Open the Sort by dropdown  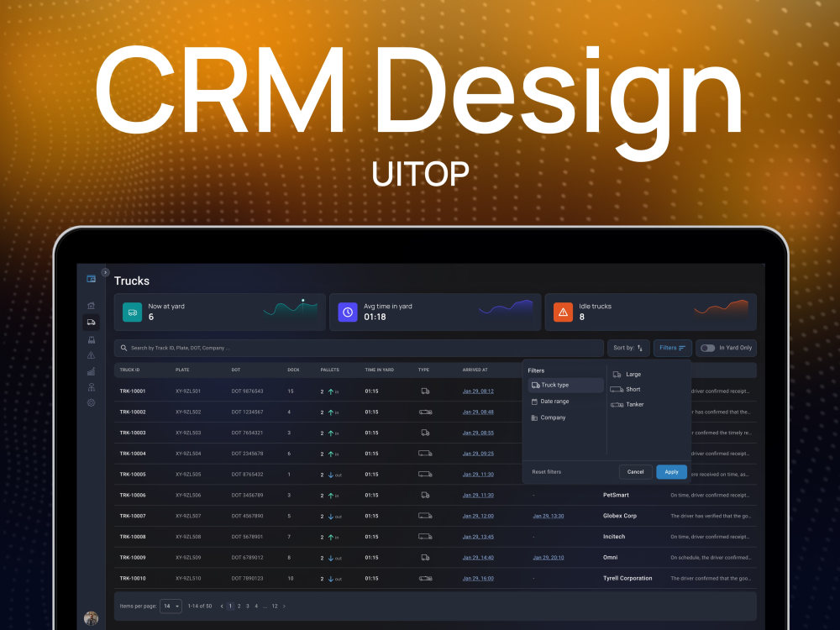[627, 348]
